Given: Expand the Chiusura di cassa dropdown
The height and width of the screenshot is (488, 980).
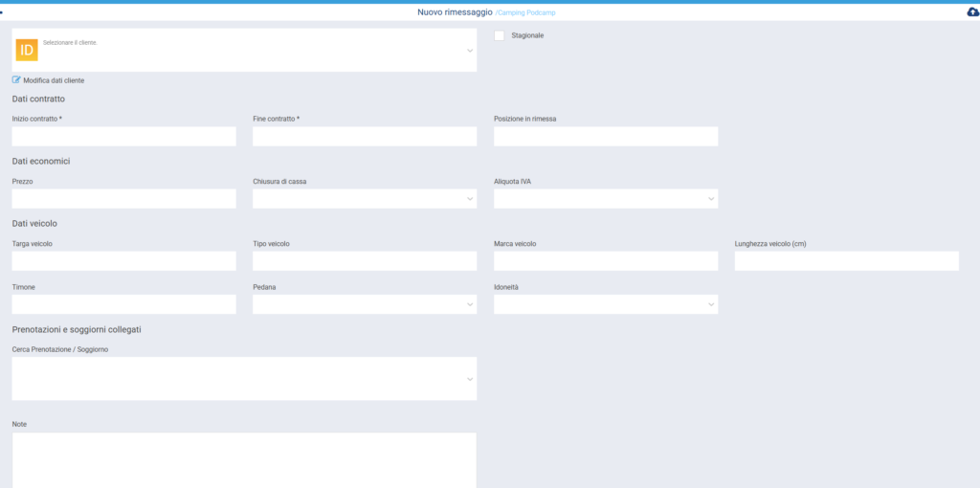Looking at the screenshot, I should point(364,199).
